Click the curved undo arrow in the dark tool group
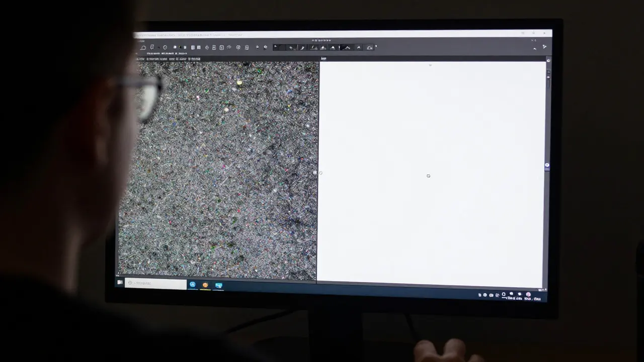This screenshot has width=644, height=362. pos(359,48)
